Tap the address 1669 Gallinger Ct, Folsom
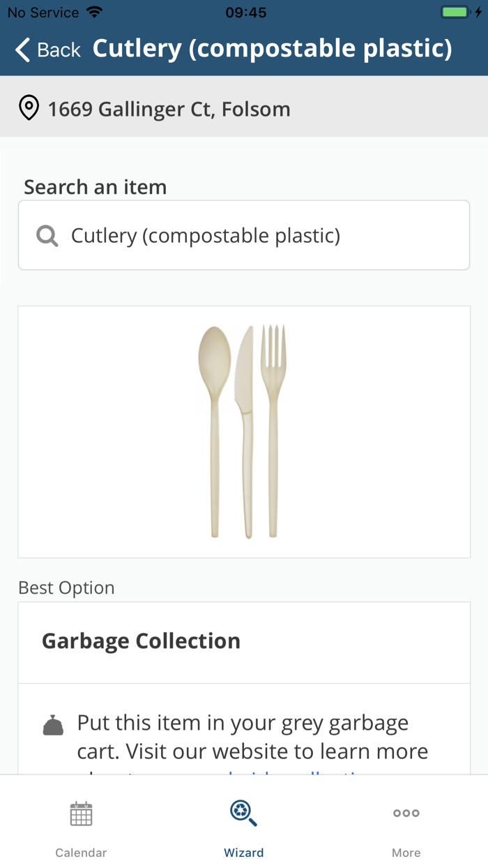Viewport: 488px width, 868px height. point(169,108)
